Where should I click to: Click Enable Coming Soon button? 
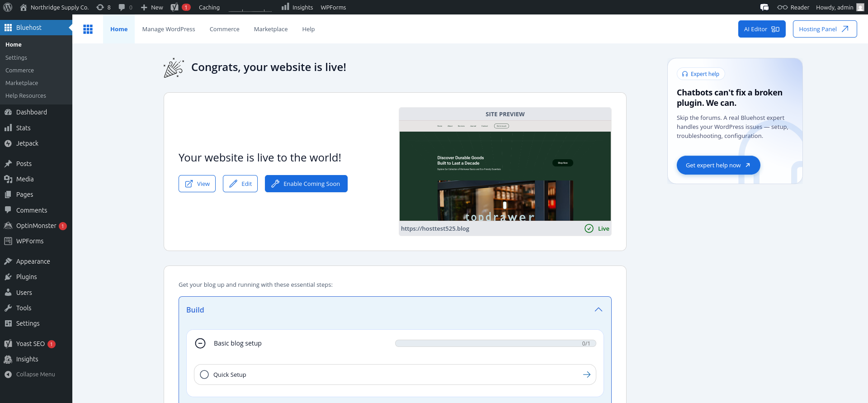pyautogui.click(x=306, y=184)
